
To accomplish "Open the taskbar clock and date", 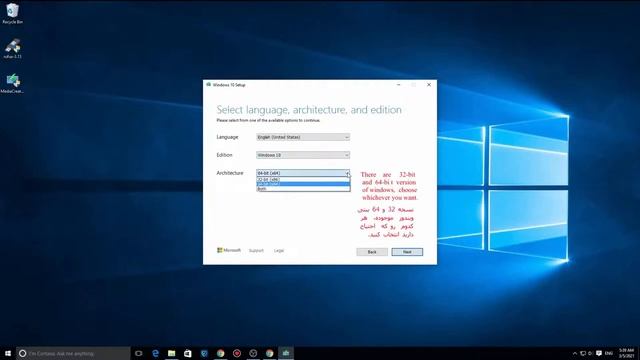I will click(626, 353).
